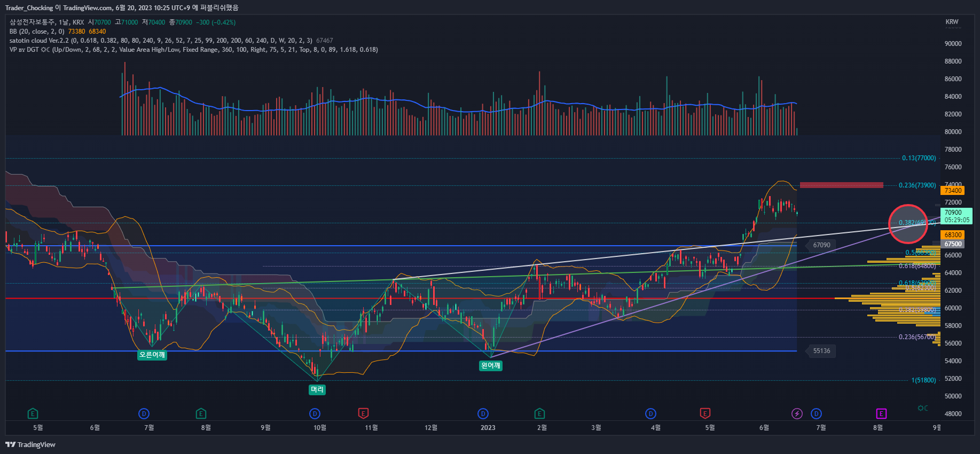The image size is (980, 454).
Task: Click the 67090 horizontal line price tag
Action: coord(821,245)
